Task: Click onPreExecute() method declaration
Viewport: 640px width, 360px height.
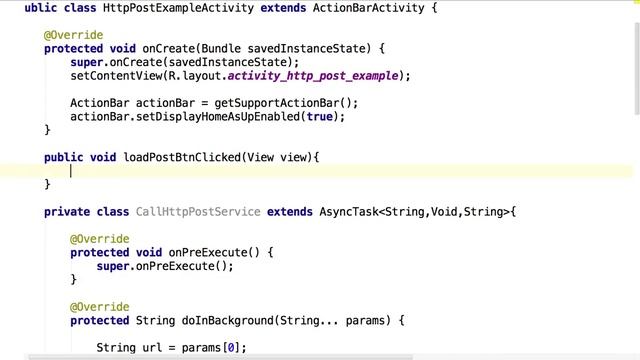Action: pos(214,252)
